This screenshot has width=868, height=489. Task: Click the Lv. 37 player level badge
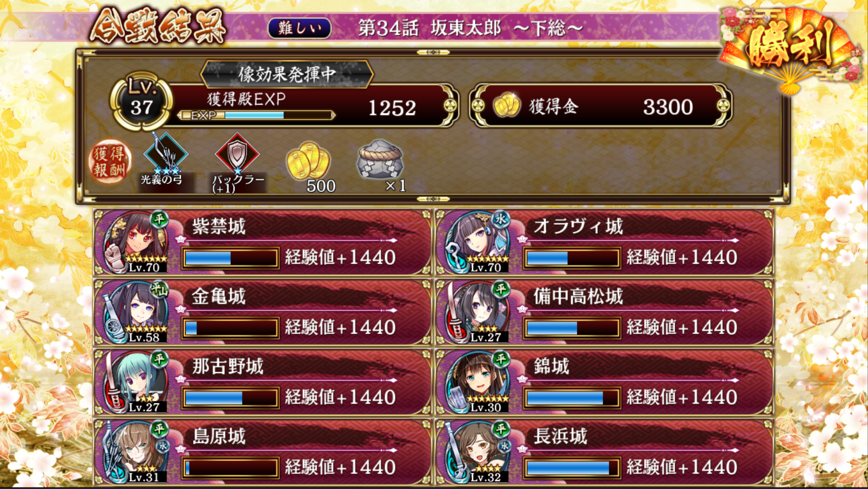[141, 102]
